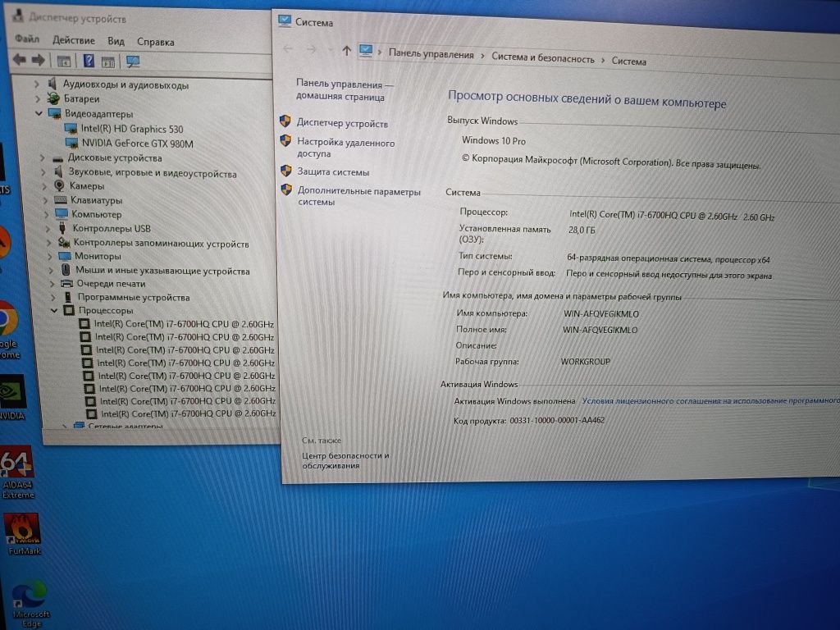Expand Мыши и иные указывающие устройства node
Viewport: 840px width, 630px height.
coord(51,271)
